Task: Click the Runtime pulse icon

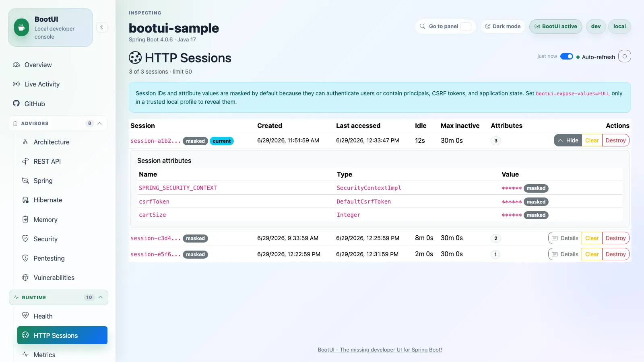Action: (16, 298)
